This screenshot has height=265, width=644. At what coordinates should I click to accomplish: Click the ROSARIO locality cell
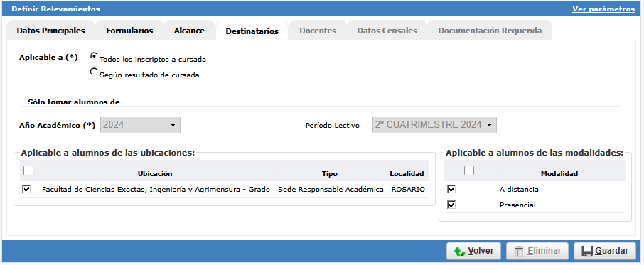click(408, 190)
